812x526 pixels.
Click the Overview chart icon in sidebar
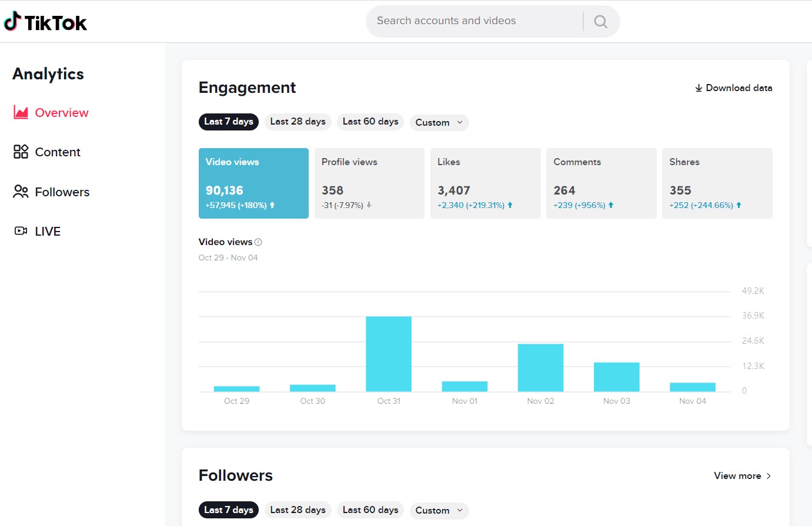[x=21, y=112]
